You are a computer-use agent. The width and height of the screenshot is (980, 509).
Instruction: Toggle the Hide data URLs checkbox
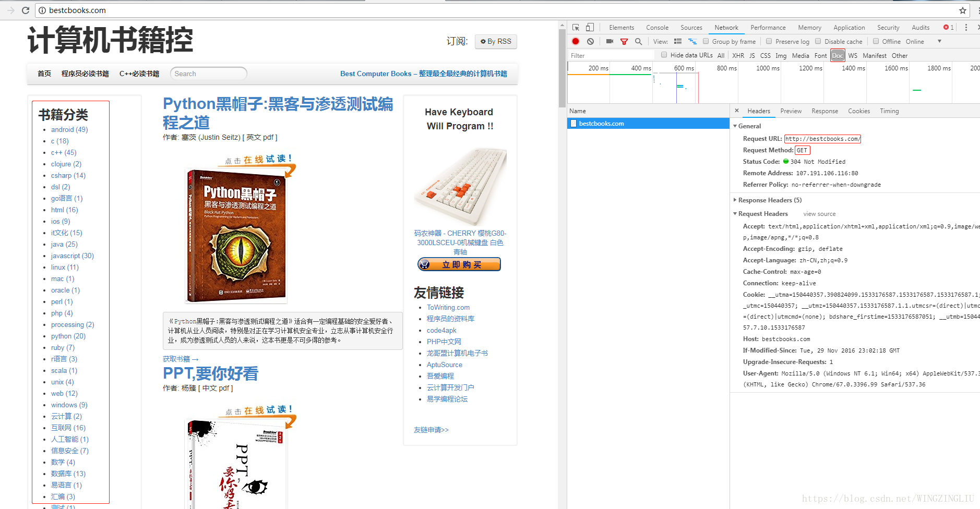pyautogui.click(x=664, y=55)
